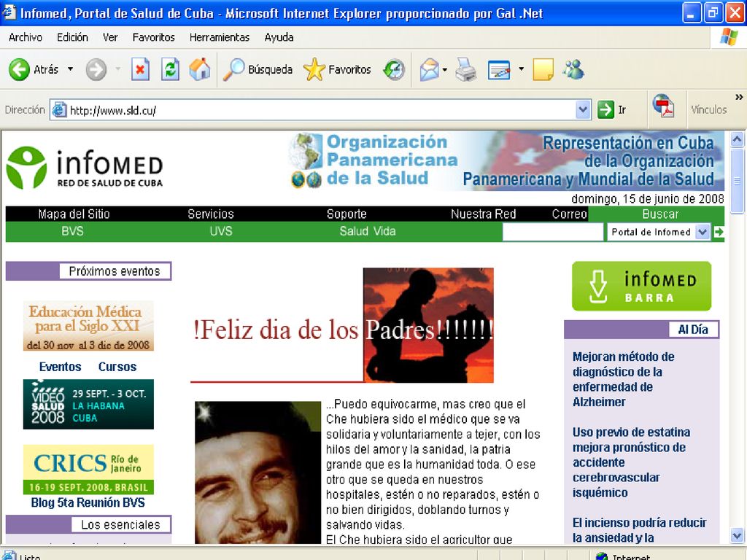Click the Buscar label
This screenshot has width=747, height=560.
660,214
